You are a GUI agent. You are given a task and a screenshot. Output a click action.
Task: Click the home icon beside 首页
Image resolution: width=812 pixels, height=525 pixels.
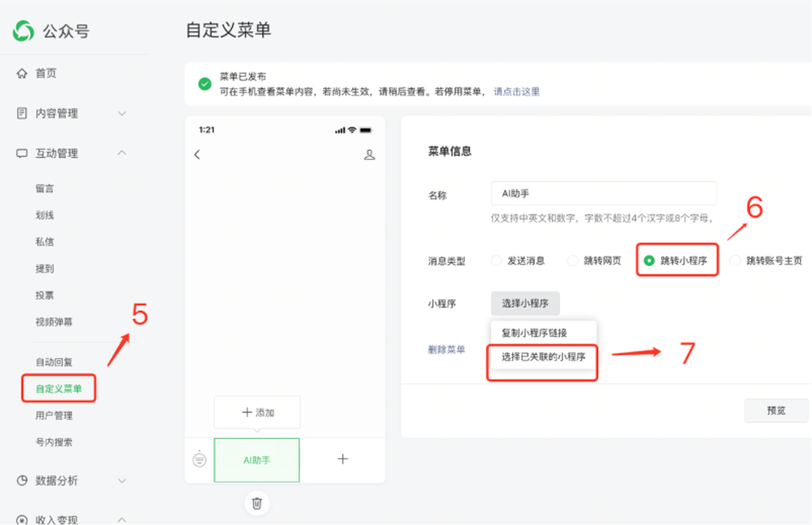coord(22,73)
